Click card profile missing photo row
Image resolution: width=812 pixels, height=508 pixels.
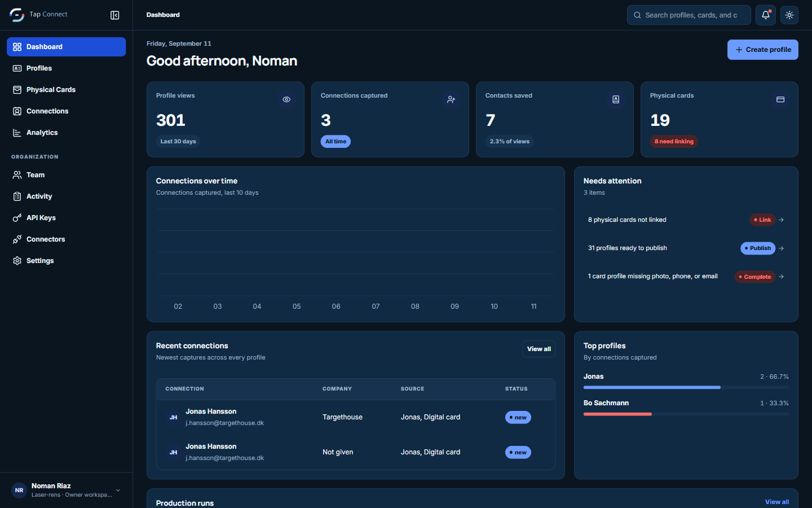pos(686,277)
